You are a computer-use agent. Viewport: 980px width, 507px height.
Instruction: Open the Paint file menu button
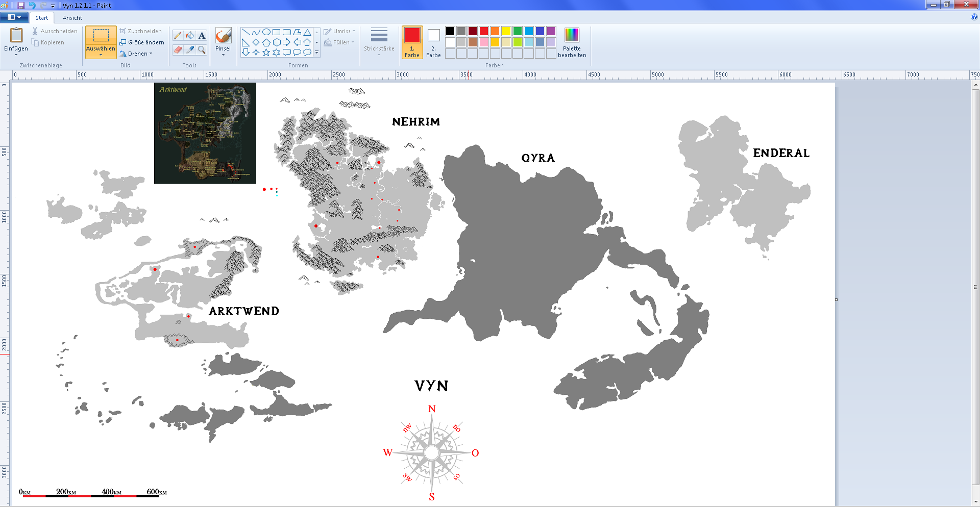click(14, 17)
